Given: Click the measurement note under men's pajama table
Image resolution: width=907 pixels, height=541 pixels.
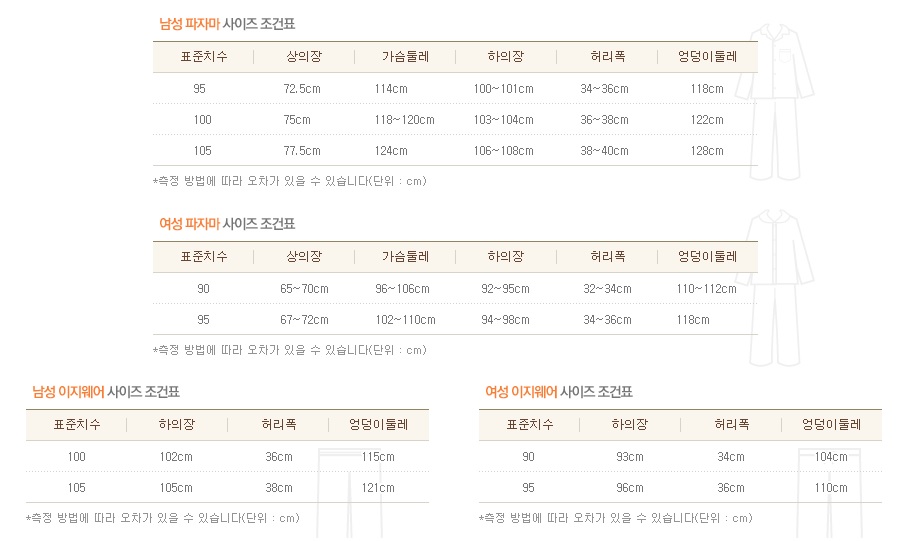Looking at the screenshot, I should click(290, 181).
